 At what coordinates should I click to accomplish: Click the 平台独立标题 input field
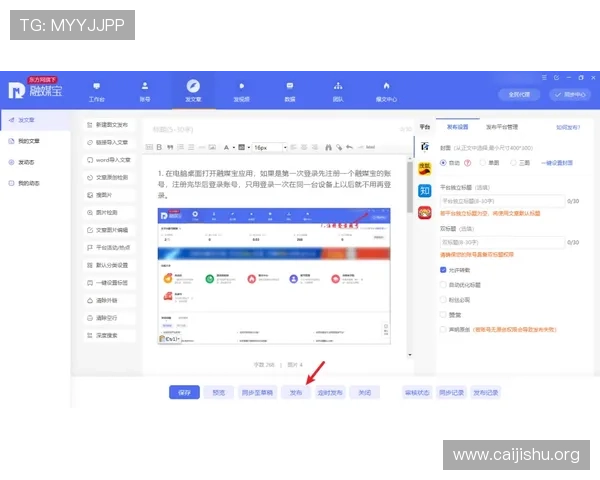coord(502,201)
